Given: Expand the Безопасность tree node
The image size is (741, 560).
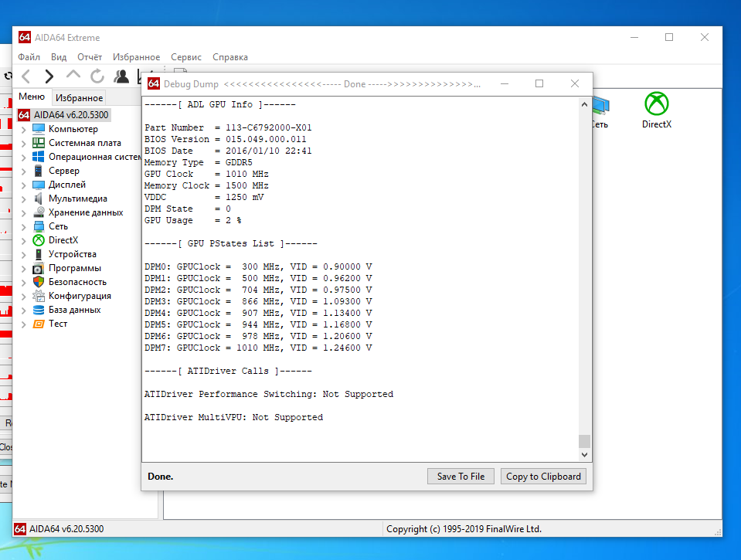Looking at the screenshot, I should pyautogui.click(x=24, y=283).
